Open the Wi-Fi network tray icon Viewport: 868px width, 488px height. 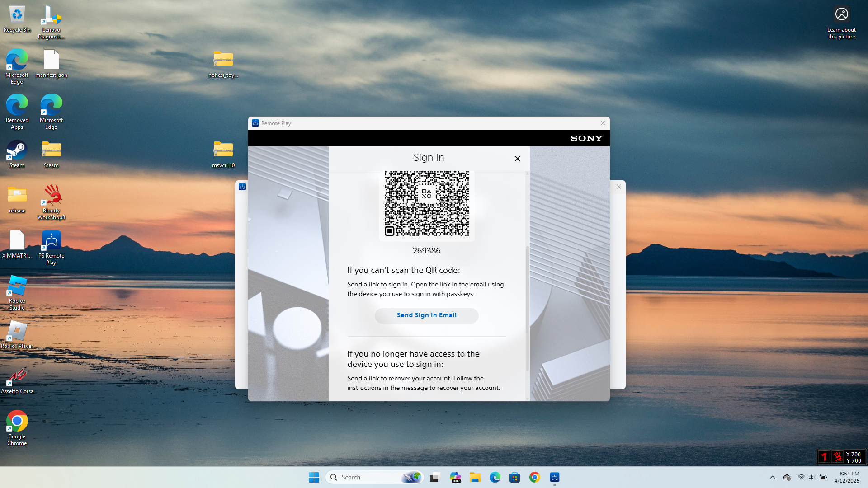click(801, 477)
